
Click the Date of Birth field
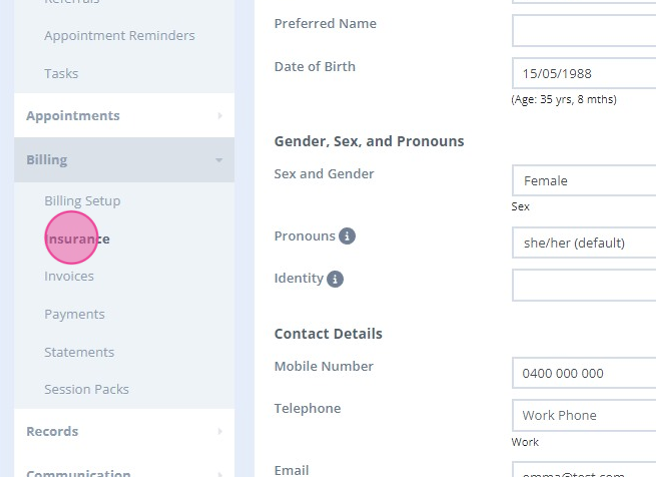coord(584,74)
